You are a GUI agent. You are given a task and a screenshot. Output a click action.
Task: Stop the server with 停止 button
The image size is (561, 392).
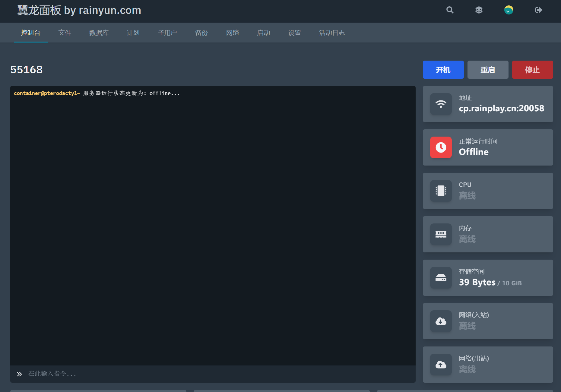532,70
